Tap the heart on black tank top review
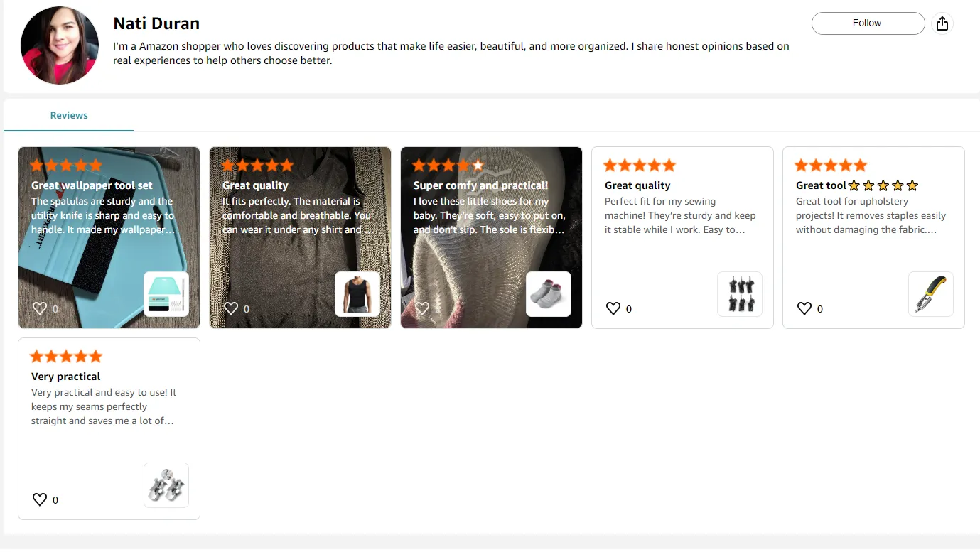This screenshot has width=980, height=557. point(231,308)
